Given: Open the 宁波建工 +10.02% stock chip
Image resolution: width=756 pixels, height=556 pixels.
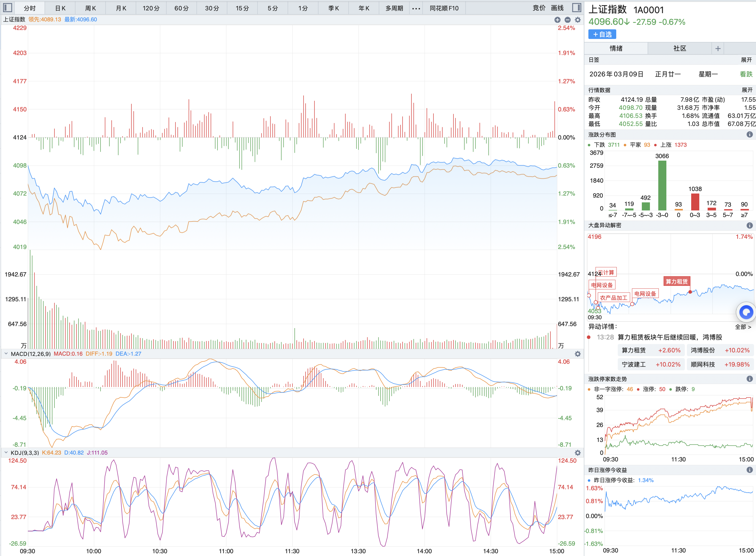Looking at the screenshot, I should (x=651, y=365).
